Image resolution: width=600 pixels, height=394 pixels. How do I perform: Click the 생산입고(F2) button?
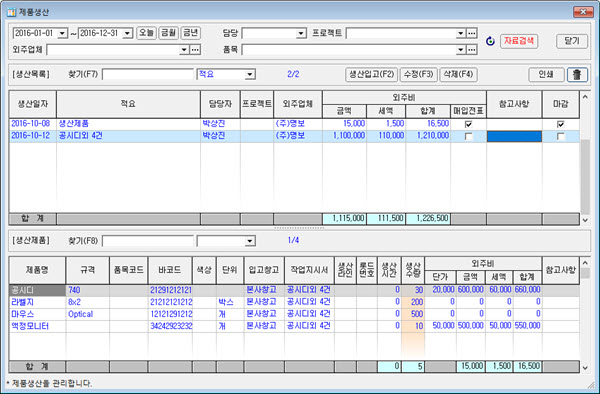tap(371, 74)
